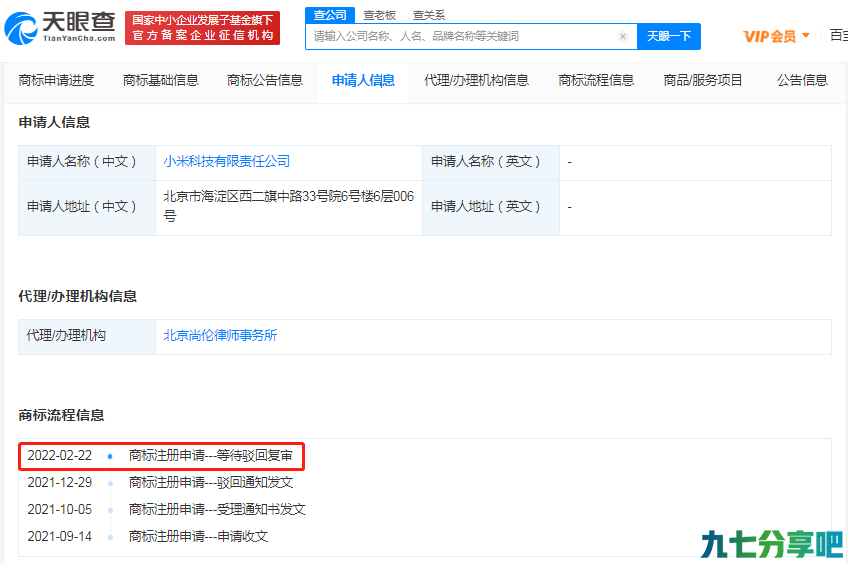The image size is (848, 564).
Task: Select the 2021-09-14 申请收文 entry
Action: tap(148, 536)
